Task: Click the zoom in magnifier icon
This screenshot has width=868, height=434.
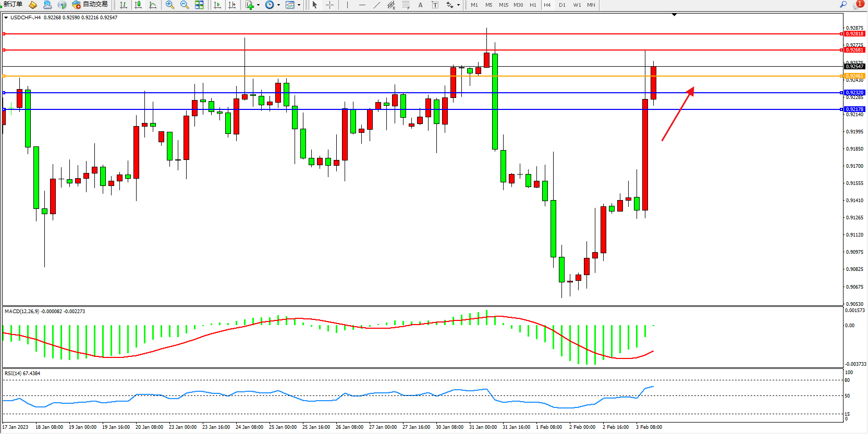Action: coord(170,5)
